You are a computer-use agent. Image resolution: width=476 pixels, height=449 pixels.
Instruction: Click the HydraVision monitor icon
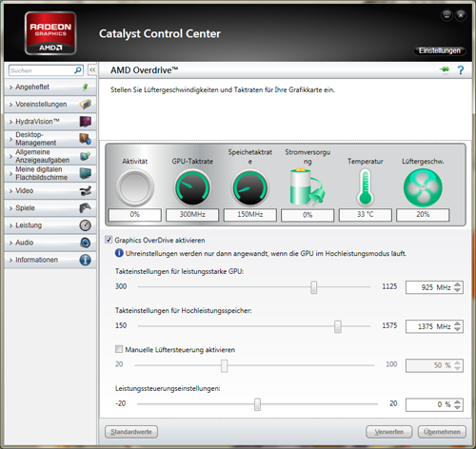pos(85,122)
